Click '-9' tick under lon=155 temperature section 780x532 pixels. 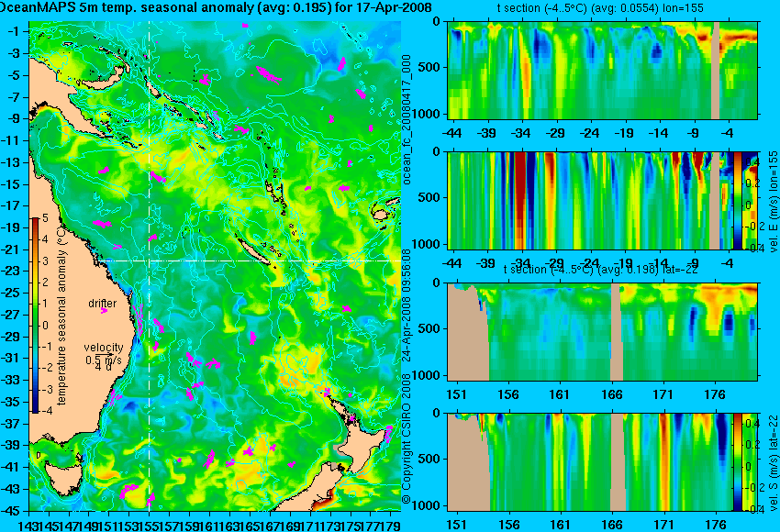[694, 133]
